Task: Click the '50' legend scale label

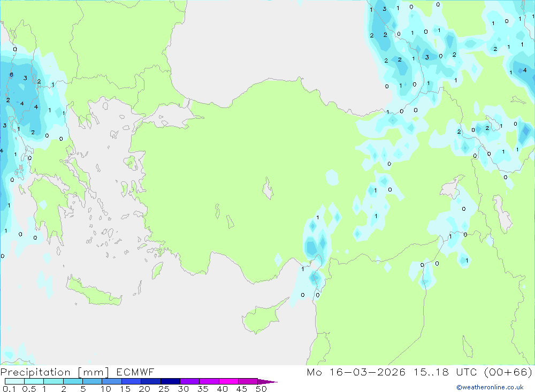Action: (261, 389)
